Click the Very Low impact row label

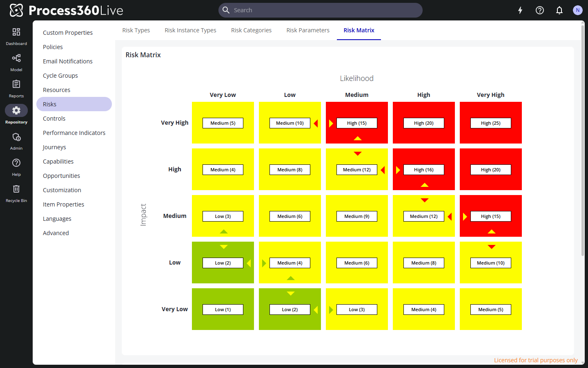point(175,309)
